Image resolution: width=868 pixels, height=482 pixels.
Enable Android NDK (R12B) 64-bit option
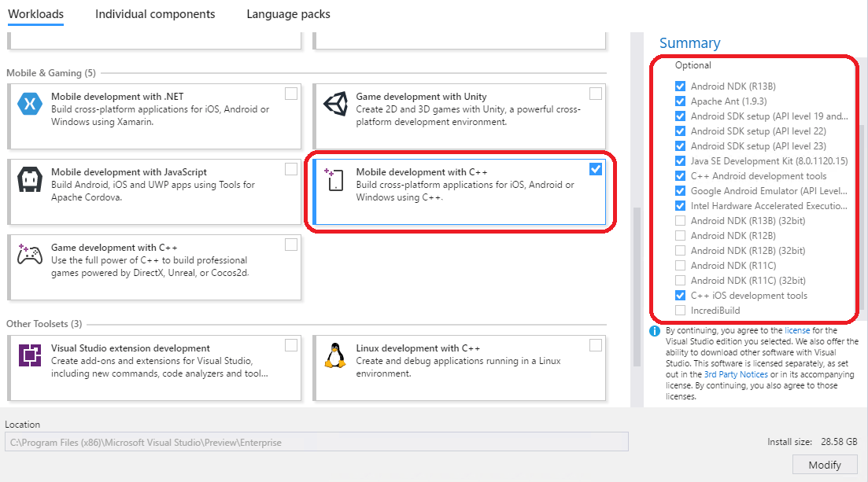[681, 236]
